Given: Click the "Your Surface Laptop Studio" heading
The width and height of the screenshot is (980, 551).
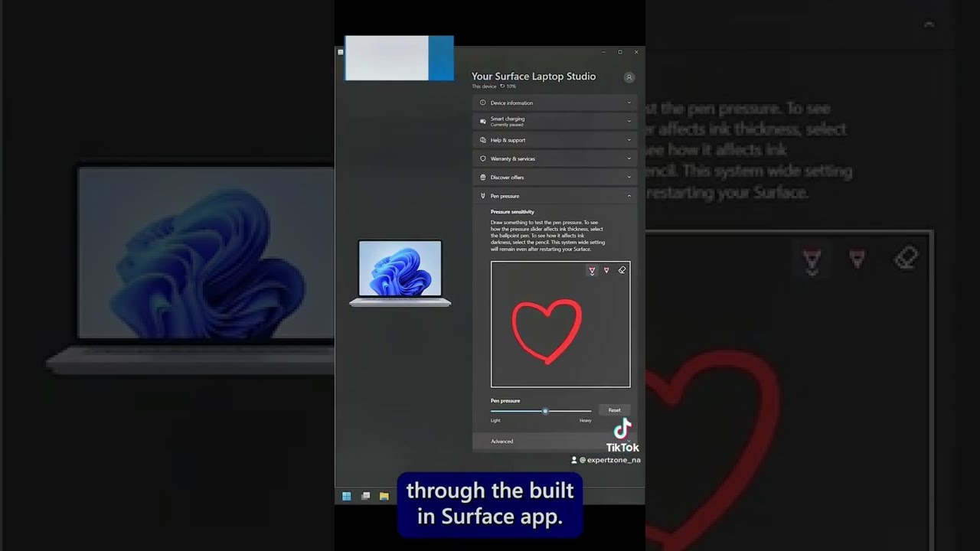Looking at the screenshot, I should tap(534, 77).
